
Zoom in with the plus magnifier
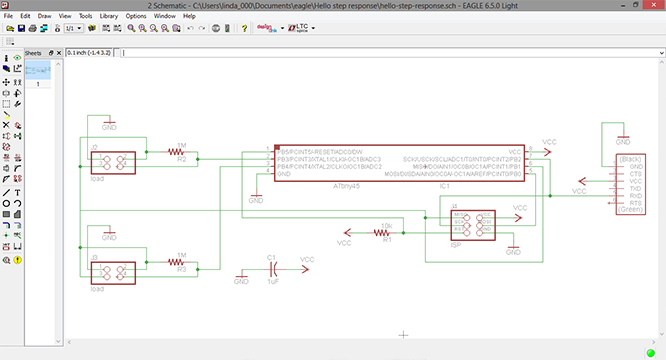[142, 28]
